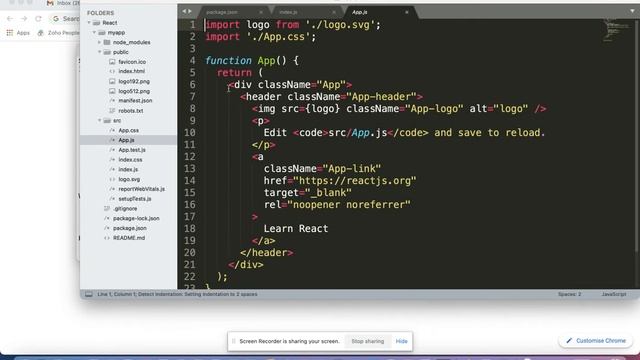
Task: Switch to the index.js editor tab
Action: 288,12
